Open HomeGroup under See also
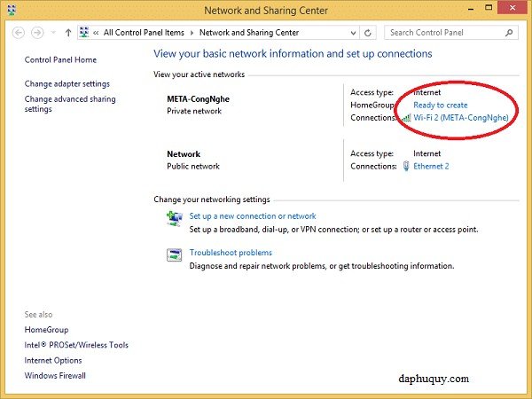The image size is (532, 399). coord(46,330)
